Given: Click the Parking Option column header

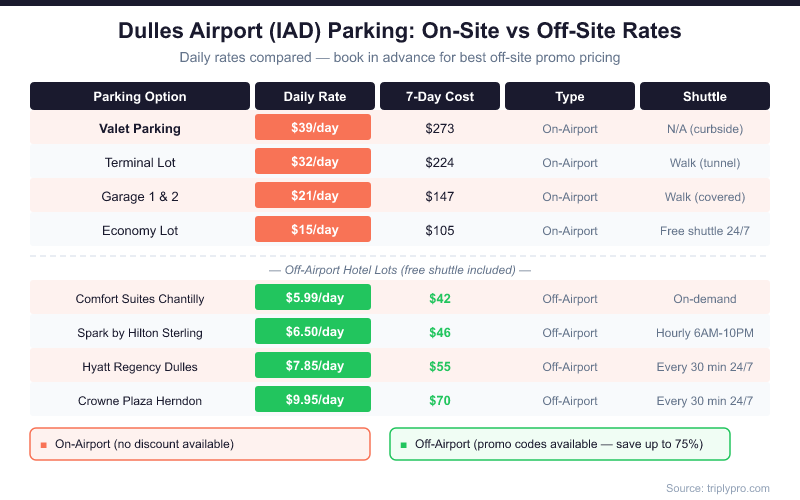Looking at the screenshot, I should pos(140,97).
